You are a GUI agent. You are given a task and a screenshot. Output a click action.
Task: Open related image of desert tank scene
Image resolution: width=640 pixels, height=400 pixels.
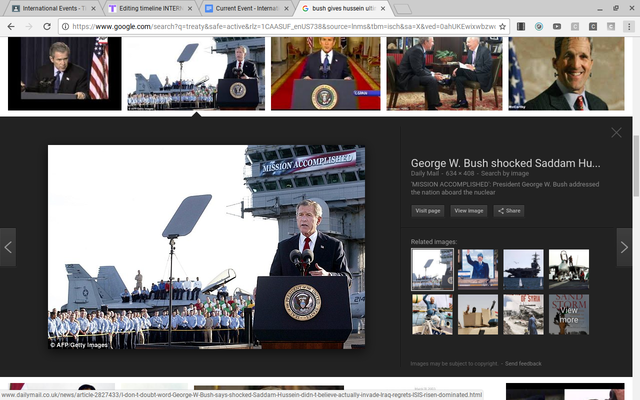[x=478, y=315]
